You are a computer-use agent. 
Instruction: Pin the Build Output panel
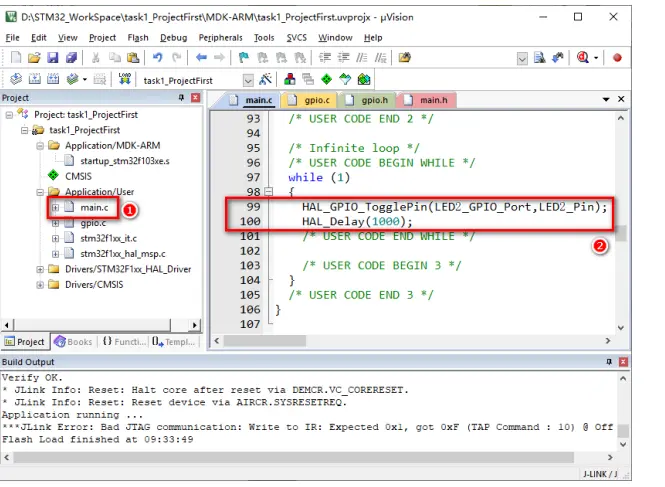click(x=609, y=361)
